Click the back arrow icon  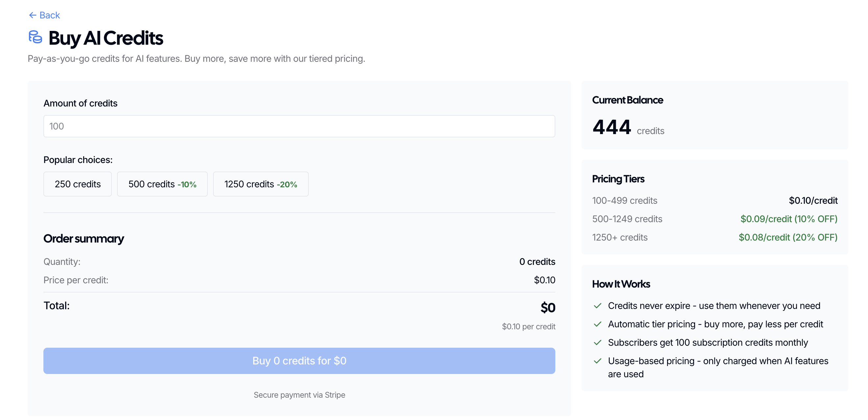pyautogui.click(x=32, y=15)
